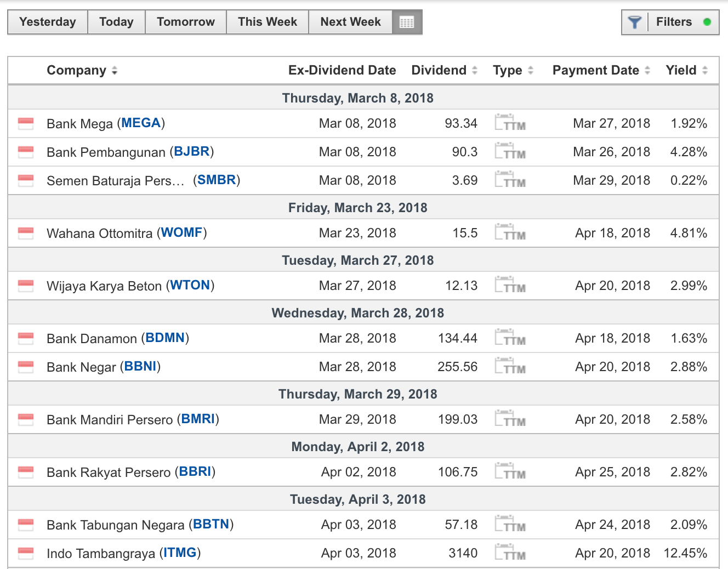
Task: Click the dividend value 3140
Action: (463, 553)
